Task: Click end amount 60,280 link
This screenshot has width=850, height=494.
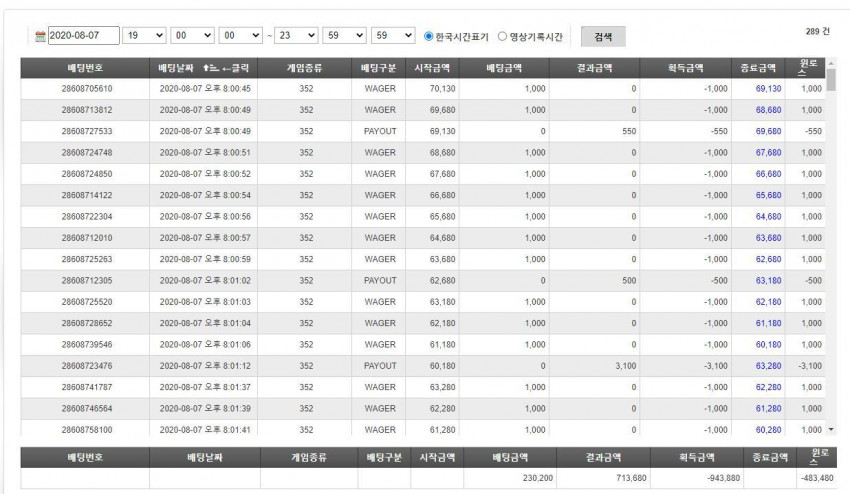Action: 768,430
